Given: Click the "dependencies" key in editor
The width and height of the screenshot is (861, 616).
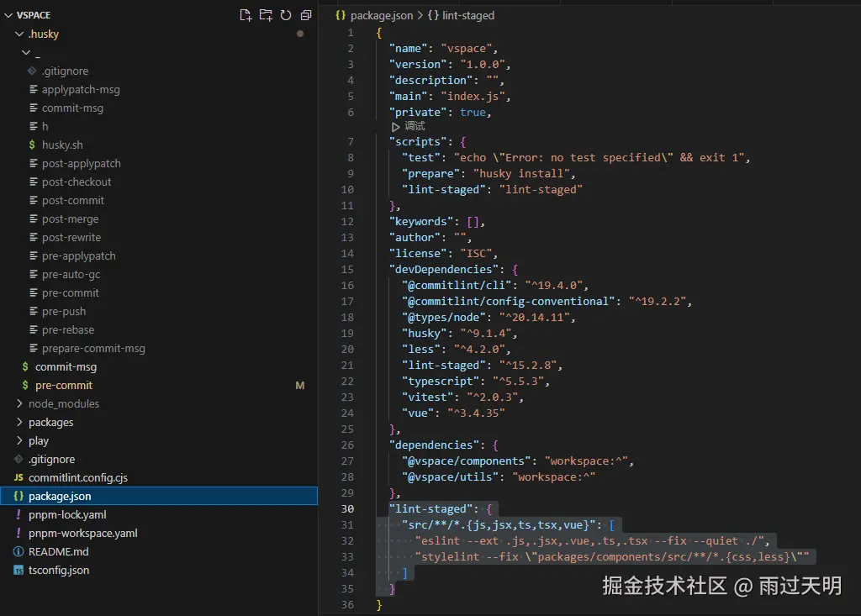Looking at the screenshot, I should [434, 445].
